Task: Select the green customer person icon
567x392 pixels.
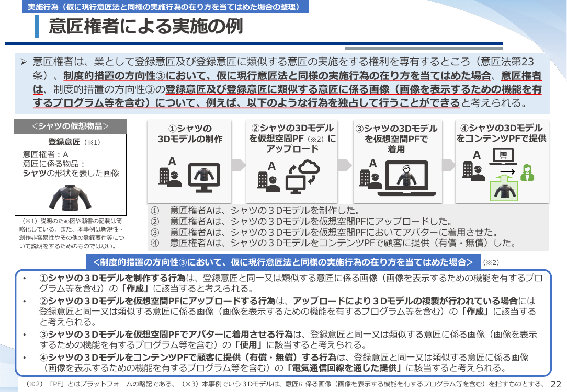Action: pyautogui.click(x=527, y=172)
